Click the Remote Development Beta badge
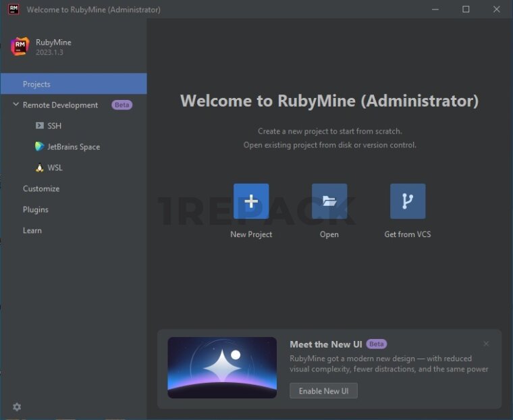Screen dimensions: 513x420 tap(122, 105)
